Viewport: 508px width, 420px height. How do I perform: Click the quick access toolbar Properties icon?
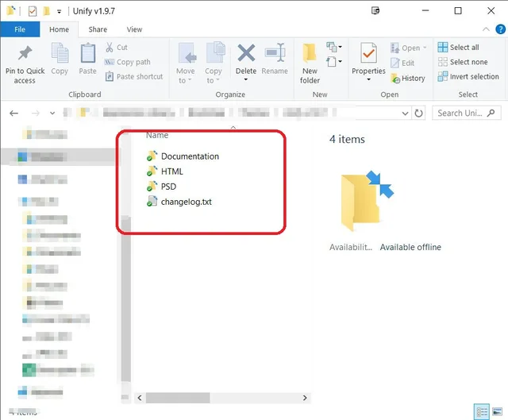33,11
